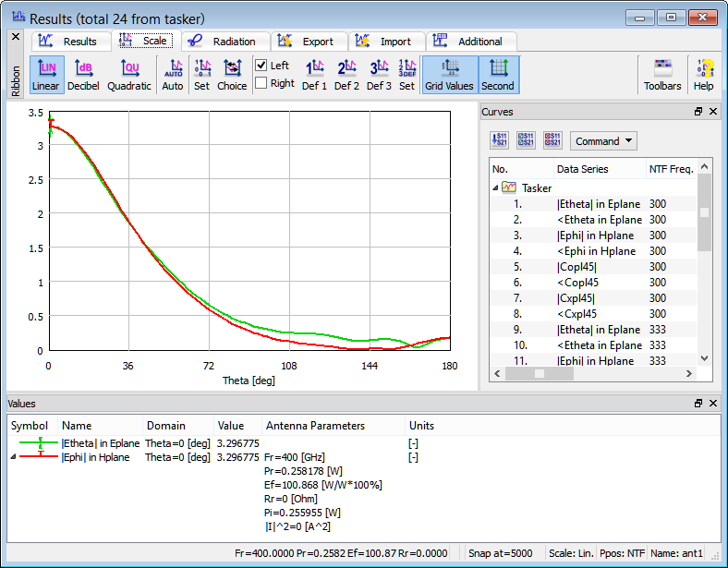Open the Command dropdown

click(x=603, y=141)
